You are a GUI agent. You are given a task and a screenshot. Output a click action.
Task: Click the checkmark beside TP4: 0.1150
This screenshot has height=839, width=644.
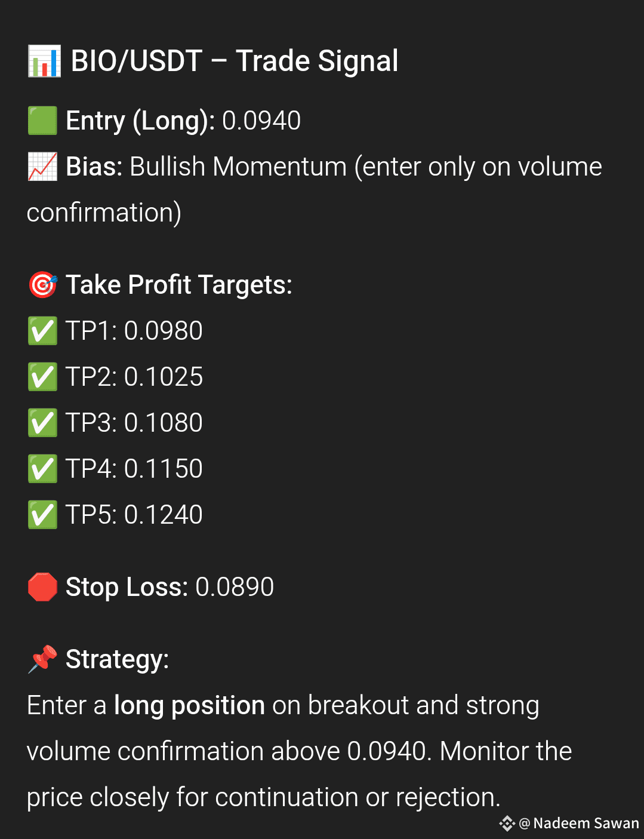[42, 469]
